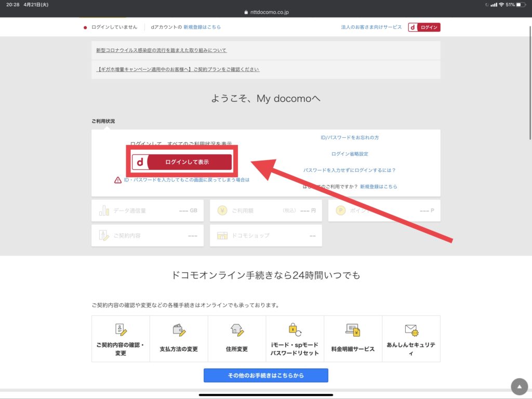Open ID/パスワードをお忘れの方 link
This screenshot has height=399, width=532.
coord(350,137)
